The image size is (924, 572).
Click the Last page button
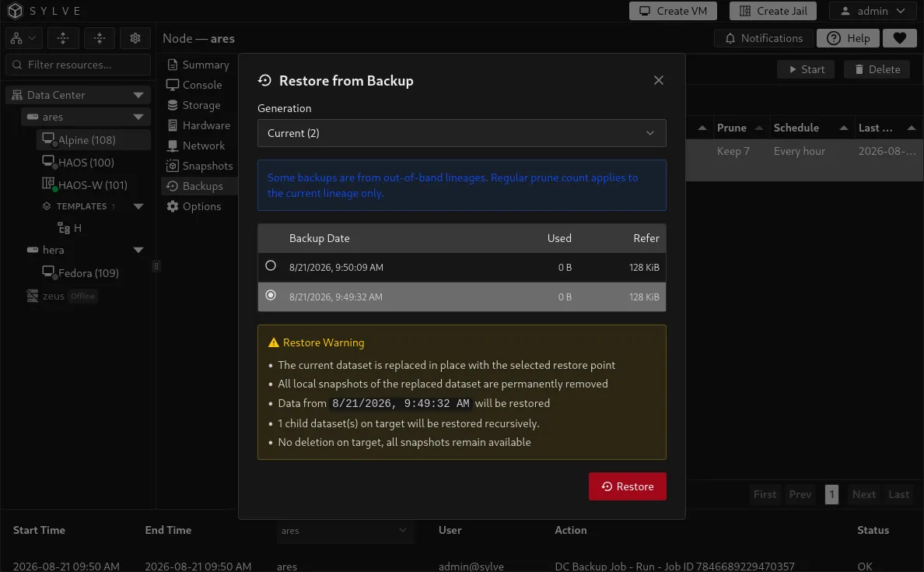pos(898,494)
